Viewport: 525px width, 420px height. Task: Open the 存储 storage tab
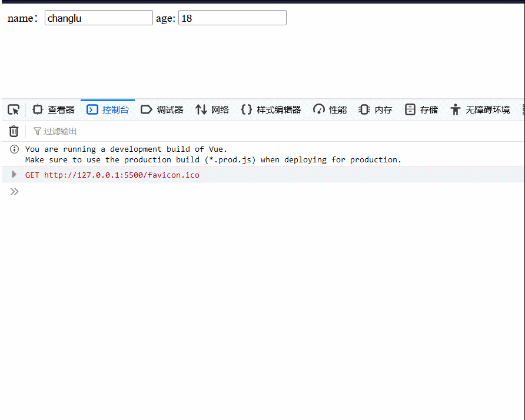click(x=421, y=110)
